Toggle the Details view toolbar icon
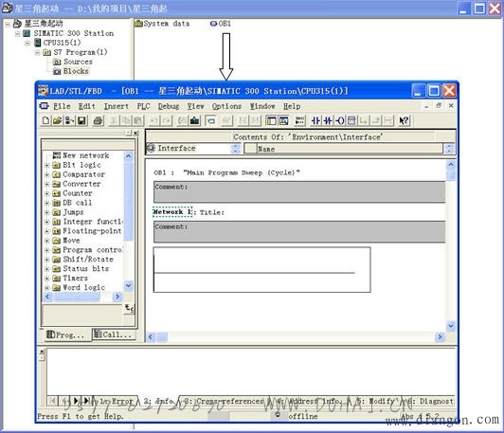This screenshot has width=504, height=433. (x=283, y=120)
